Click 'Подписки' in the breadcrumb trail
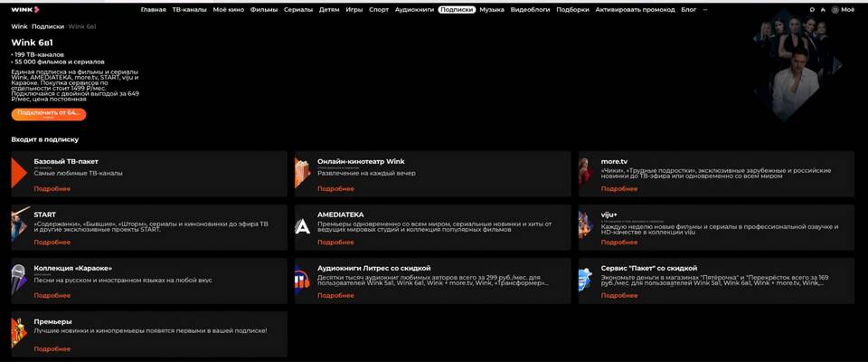This screenshot has width=868, height=362. [48, 27]
